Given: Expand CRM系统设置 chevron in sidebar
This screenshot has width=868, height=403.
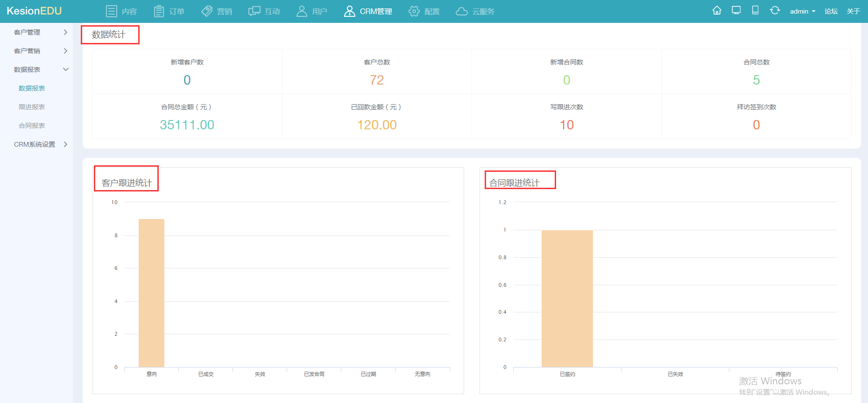Looking at the screenshot, I should [65, 144].
